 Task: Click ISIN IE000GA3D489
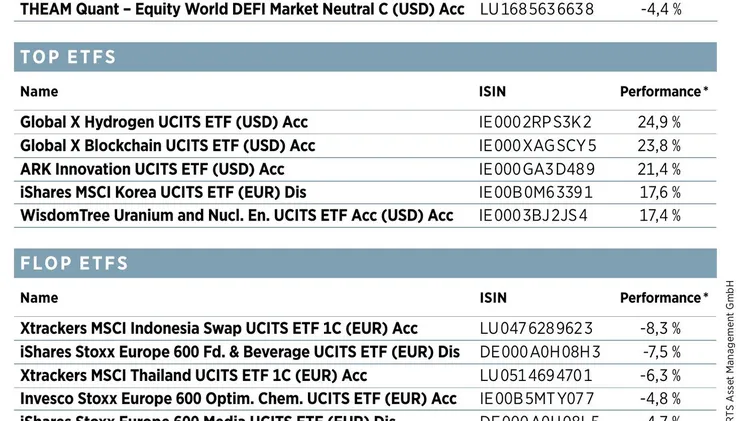(537, 169)
